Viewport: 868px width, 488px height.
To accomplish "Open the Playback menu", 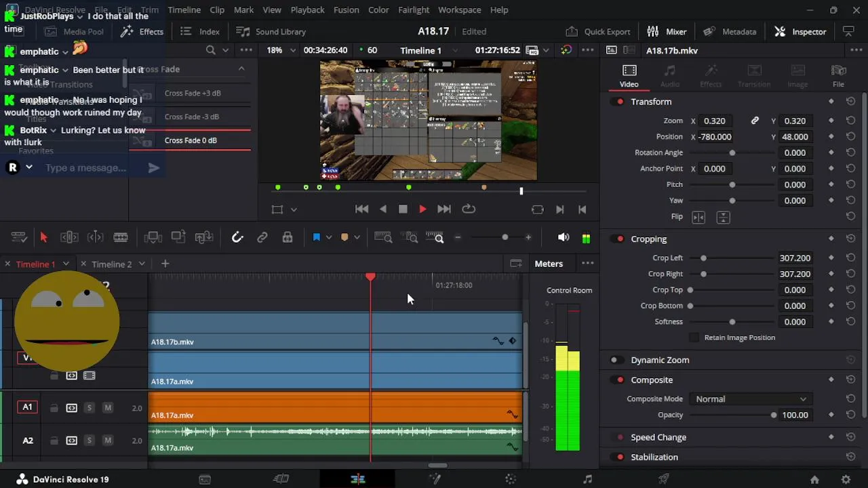I will click(307, 10).
